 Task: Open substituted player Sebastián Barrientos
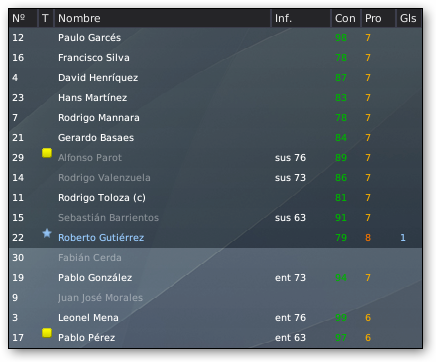click(x=108, y=218)
